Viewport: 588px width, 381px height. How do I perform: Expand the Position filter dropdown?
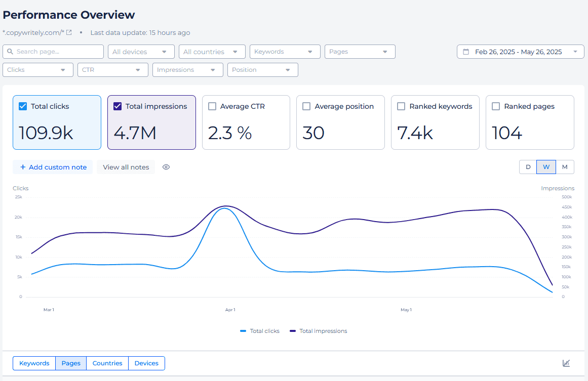tap(262, 69)
